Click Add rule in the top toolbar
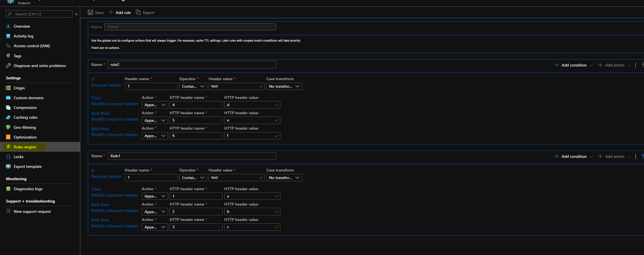644x255 pixels. 119,12
